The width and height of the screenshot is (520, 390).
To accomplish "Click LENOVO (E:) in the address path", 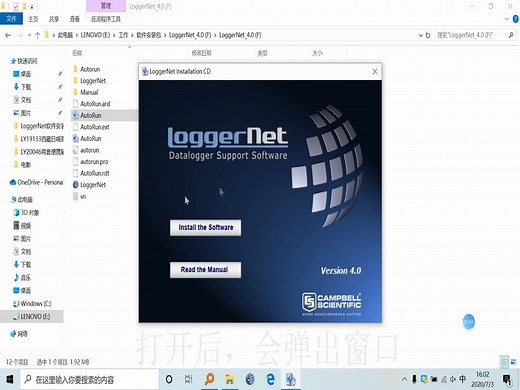I will (x=95, y=35).
